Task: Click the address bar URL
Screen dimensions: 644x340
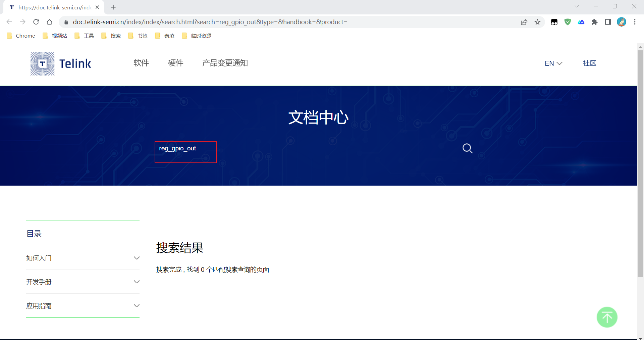Action: [x=210, y=22]
